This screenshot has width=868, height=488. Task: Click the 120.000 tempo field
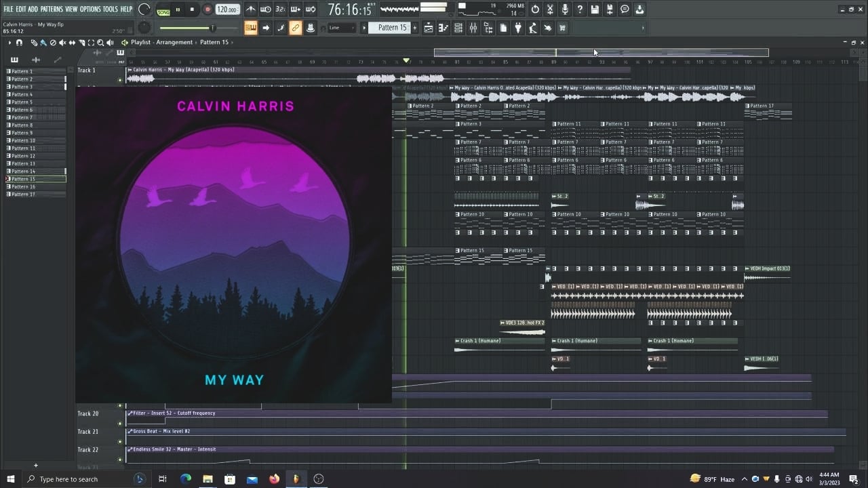[x=228, y=9]
